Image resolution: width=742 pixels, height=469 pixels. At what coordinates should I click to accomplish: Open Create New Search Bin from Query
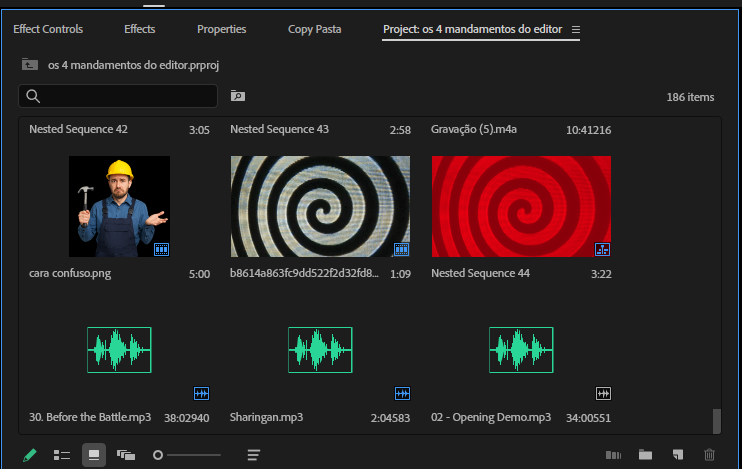point(238,96)
